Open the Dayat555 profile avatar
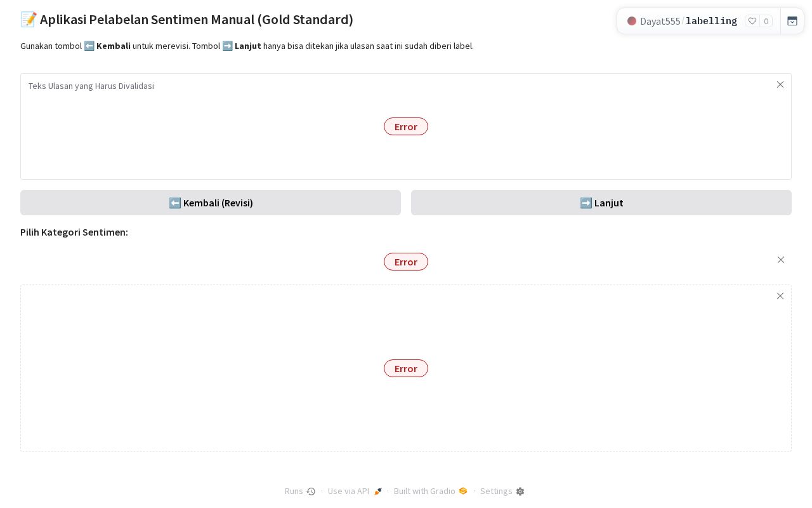The width and height of the screenshot is (812, 508). click(632, 21)
